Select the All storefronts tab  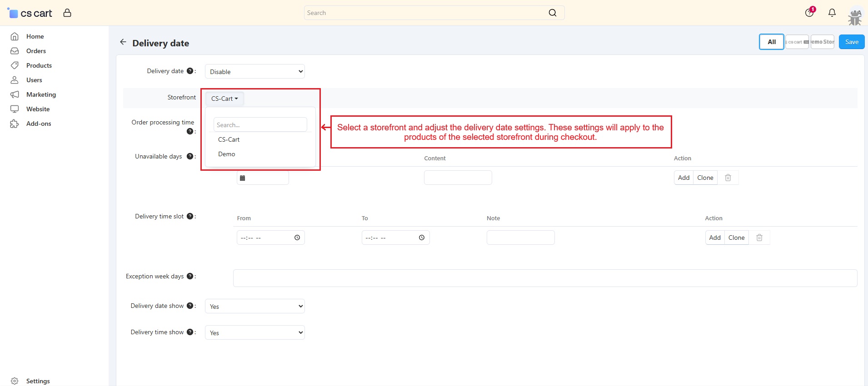click(x=771, y=42)
